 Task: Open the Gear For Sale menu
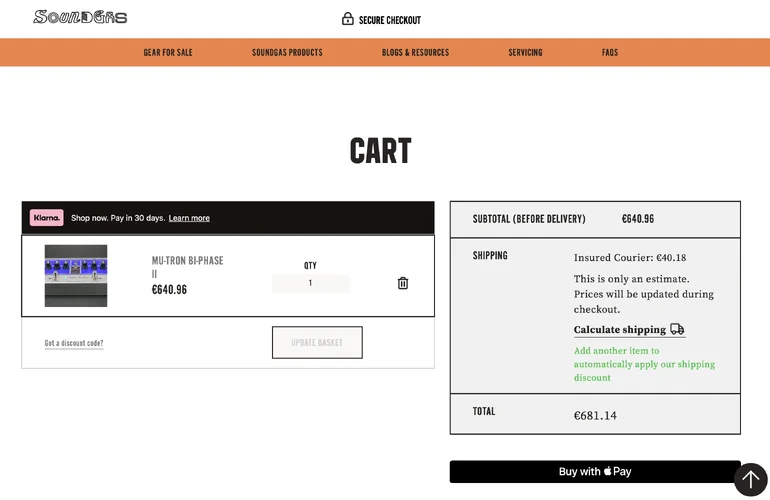tap(168, 52)
